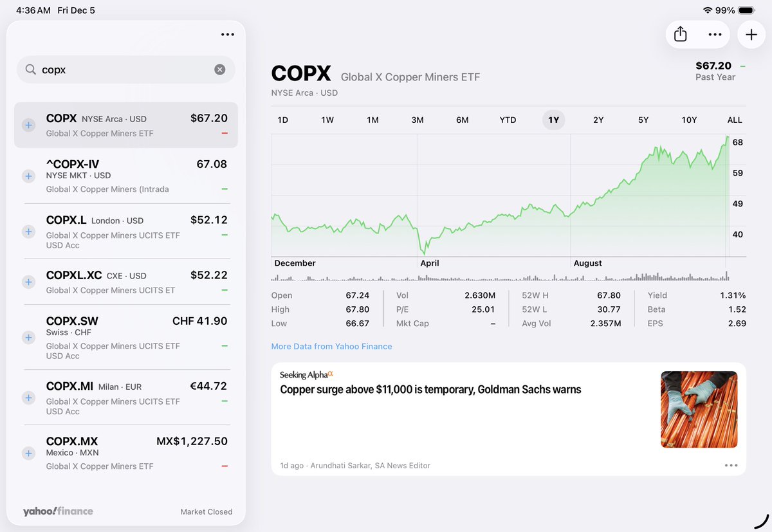The image size is (772, 532).
Task: Open news article more options
Action: tap(731, 465)
